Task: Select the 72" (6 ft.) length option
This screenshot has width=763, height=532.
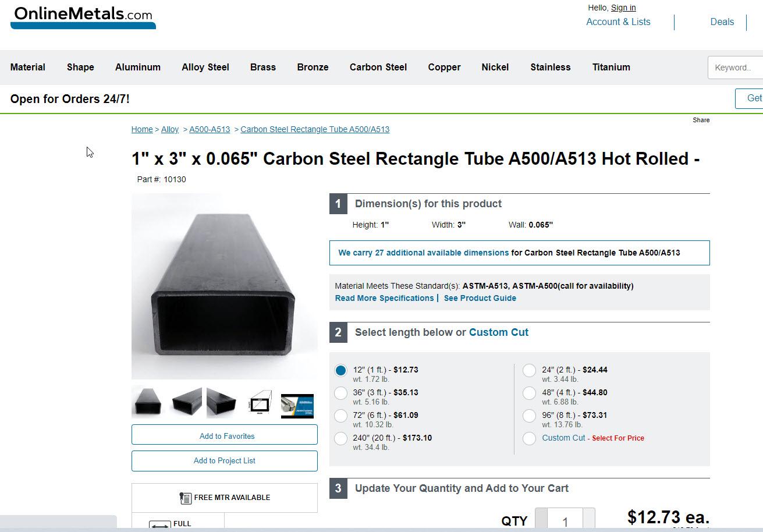Action: [x=341, y=416]
